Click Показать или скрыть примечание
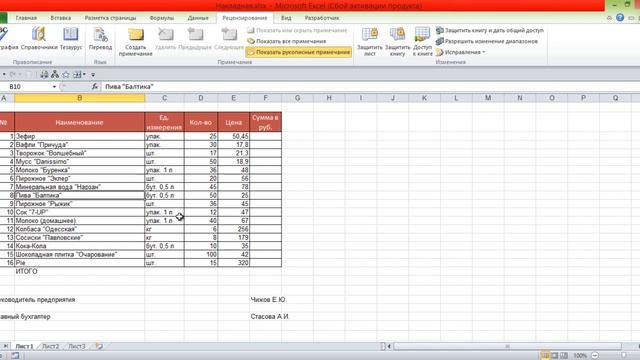This screenshot has width=640, height=360. click(x=297, y=30)
